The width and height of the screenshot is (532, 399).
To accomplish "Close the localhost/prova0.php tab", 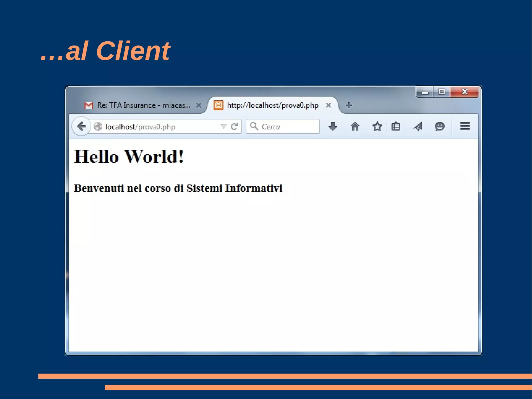I will (328, 105).
